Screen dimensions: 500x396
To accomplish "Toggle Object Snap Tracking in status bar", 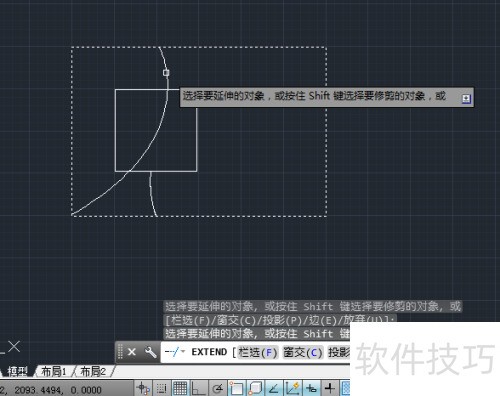I will point(274,388).
